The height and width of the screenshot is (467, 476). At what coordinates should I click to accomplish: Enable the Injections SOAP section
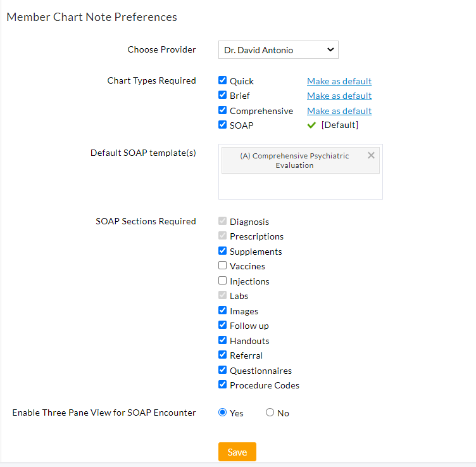tap(223, 281)
